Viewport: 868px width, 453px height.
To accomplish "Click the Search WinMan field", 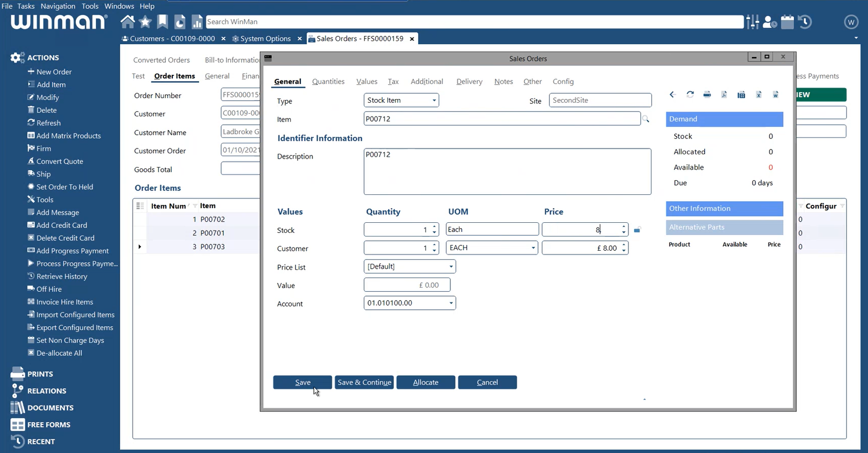I will click(x=474, y=22).
